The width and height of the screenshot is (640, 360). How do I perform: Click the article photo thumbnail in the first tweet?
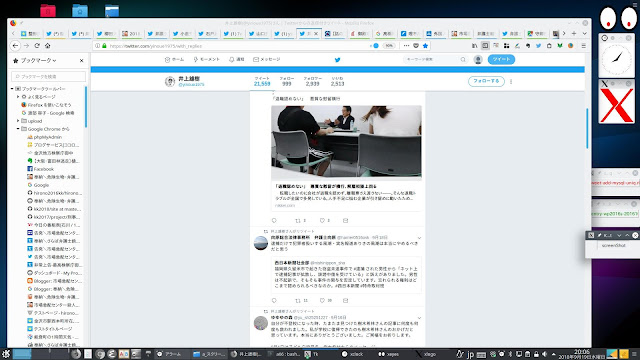click(346, 142)
